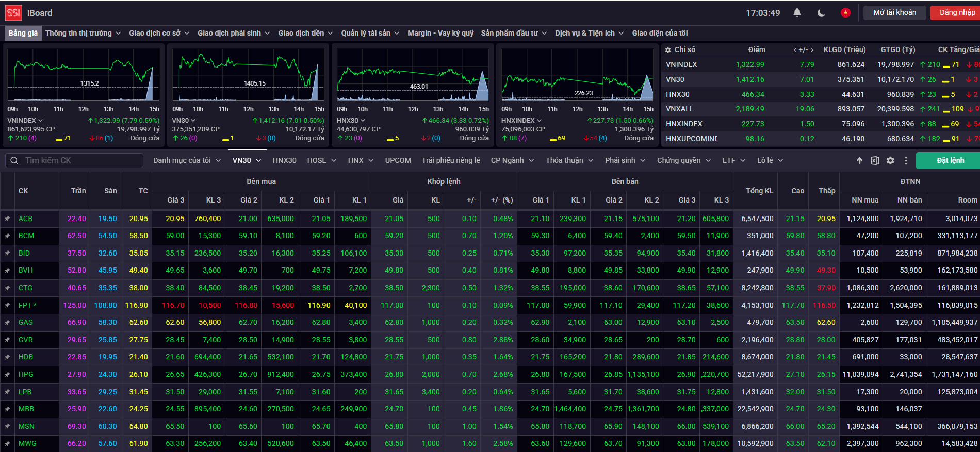Pin the BID row
Image resolution: width=980 pixels, height=452 pixels.
7,253
